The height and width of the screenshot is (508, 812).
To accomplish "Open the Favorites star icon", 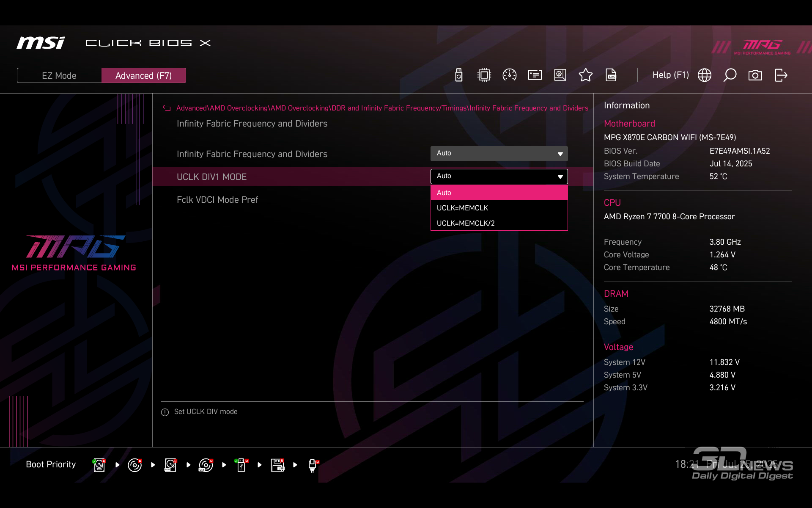I will click(586, 75).
